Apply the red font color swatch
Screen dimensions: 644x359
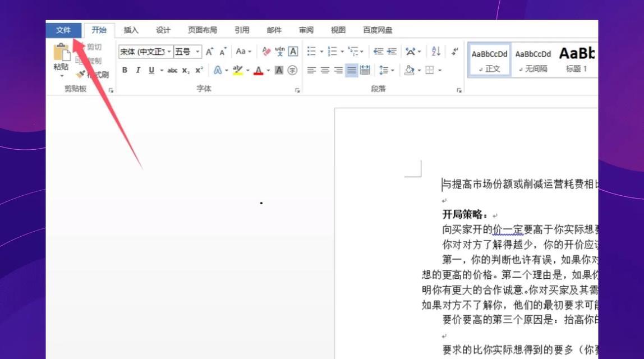[258, 70]
